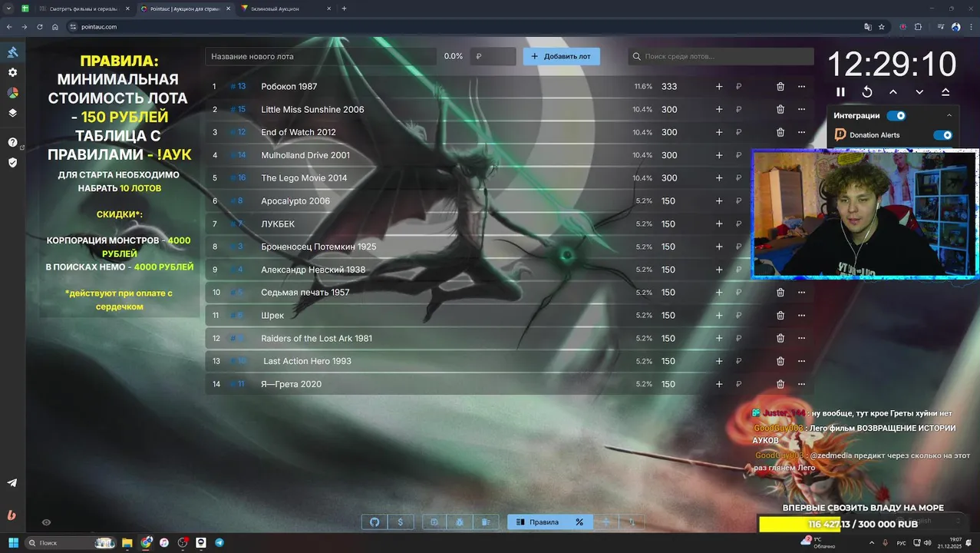980x553 pixels.
Task: Click the shield check icon in sidebar
Action: click(x=12, y=162)
